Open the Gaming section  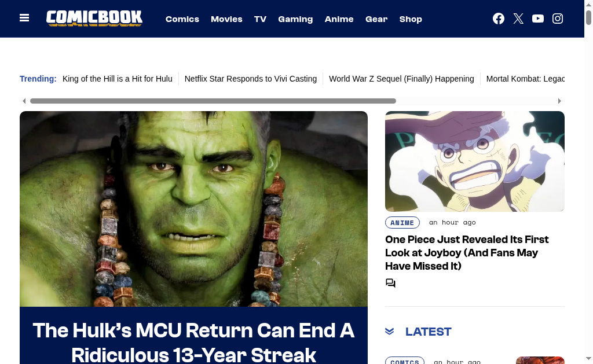tap(295, 19)
